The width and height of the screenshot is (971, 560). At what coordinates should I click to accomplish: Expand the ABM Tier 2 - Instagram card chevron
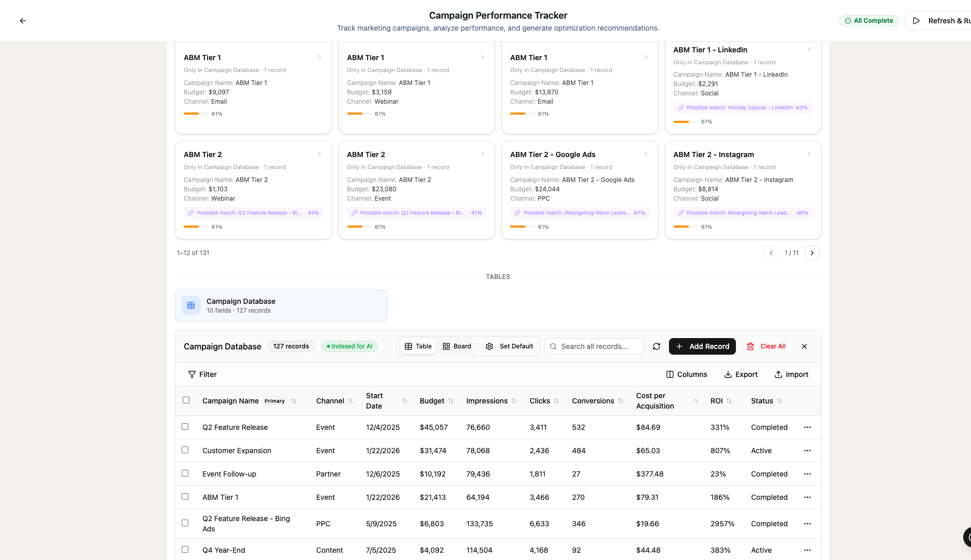click(809, 154)
